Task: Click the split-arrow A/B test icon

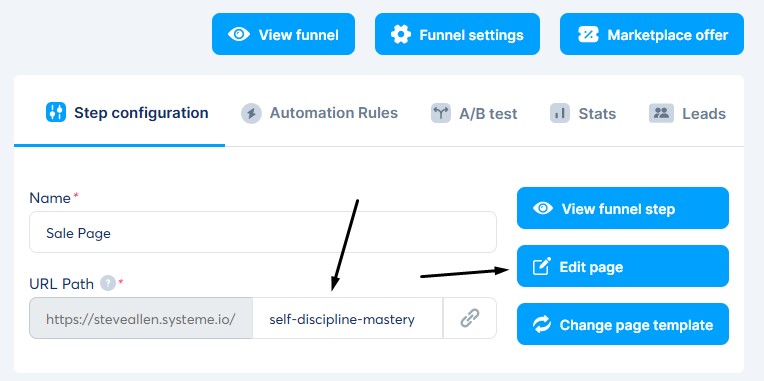Action: click(x=441, y=113)
